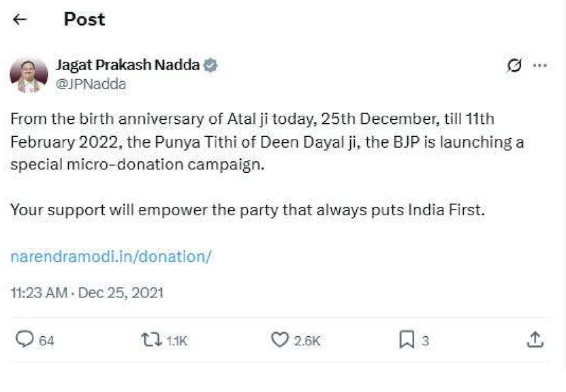Screen dimensions: 566x392
Task: Click the repost arrows icon
Action: 151,340
